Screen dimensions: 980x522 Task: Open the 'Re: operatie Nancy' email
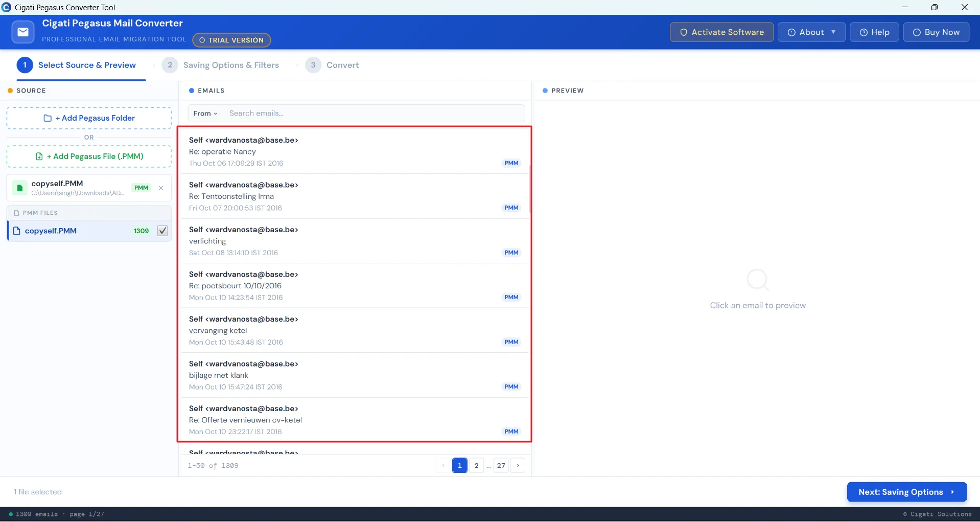(x=355, y=151)
